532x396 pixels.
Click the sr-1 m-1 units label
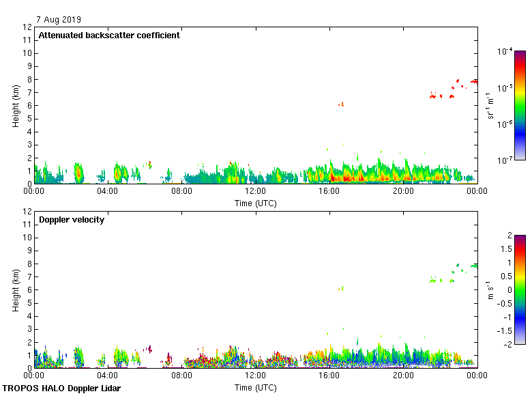point(490,105)
